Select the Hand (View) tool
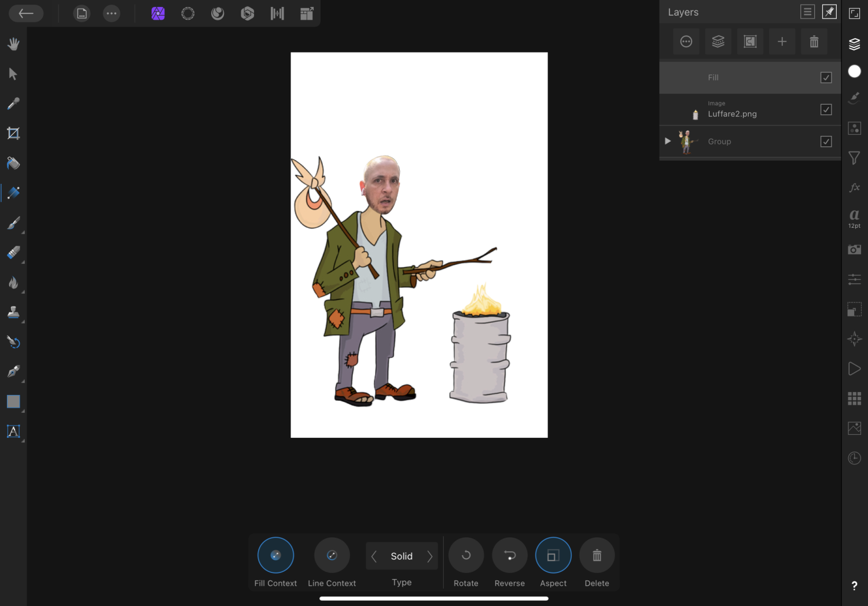 coord(13,44)
